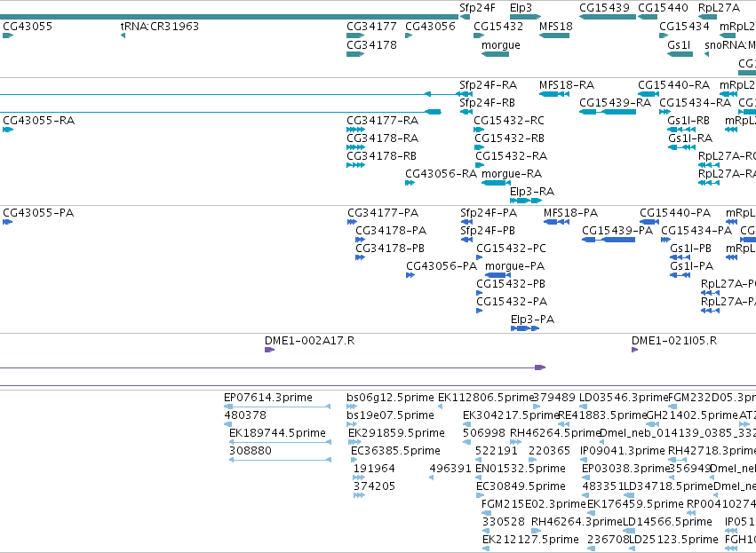This screenshot has width=756, height=553.
Task: Click the 308880 EST label
Action: 251,451
